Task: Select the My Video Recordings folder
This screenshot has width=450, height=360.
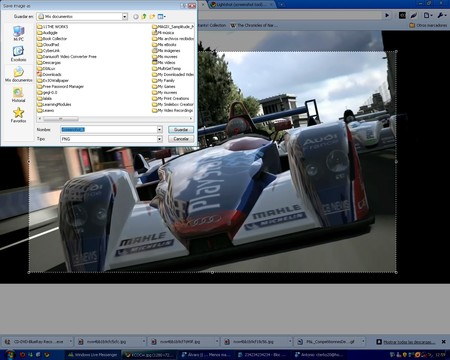Action: tap(173, 111)
